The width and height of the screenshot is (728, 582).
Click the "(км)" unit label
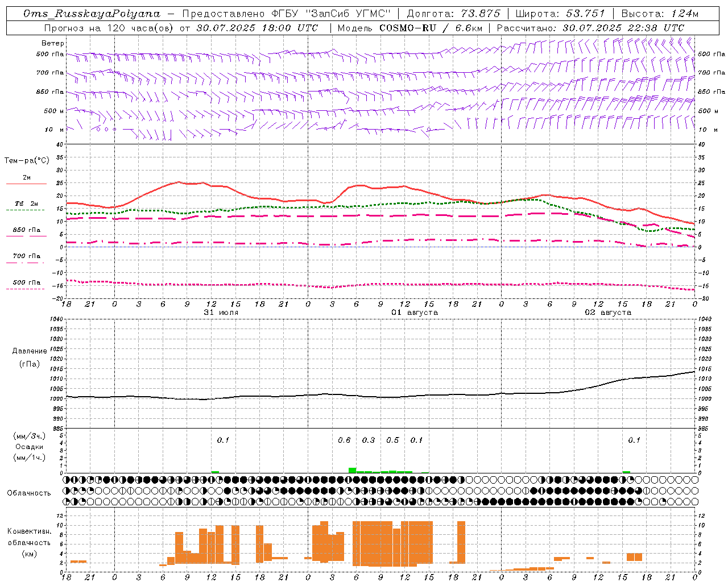[30, 553]
